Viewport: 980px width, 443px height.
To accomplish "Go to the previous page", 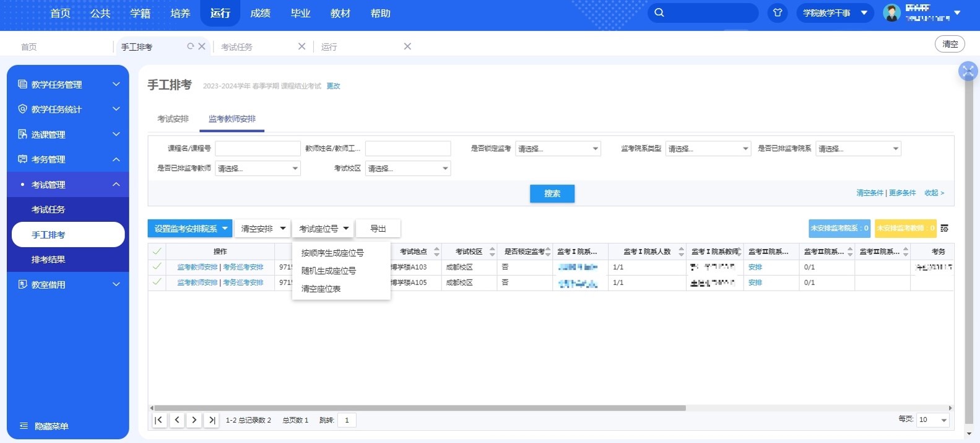I will click(x=177, y=420).
